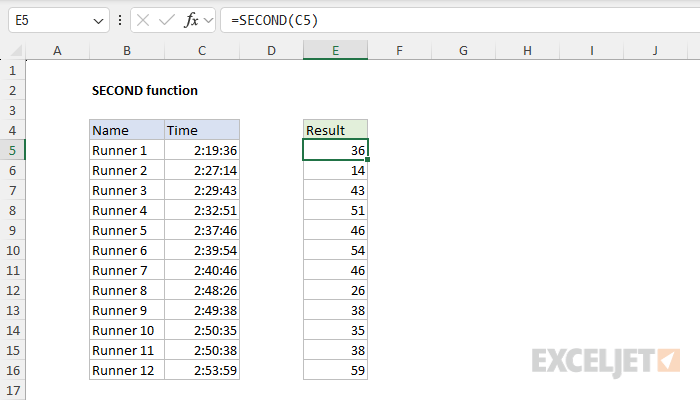Viewport: 700px width, 400px height.
Task: Select the result cell showing 26
Action: [335, 291]
